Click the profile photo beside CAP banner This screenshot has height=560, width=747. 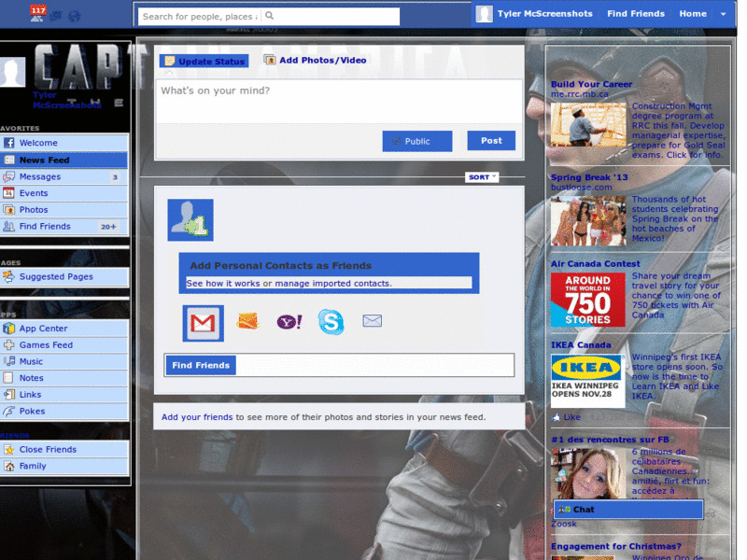point(12,72)
